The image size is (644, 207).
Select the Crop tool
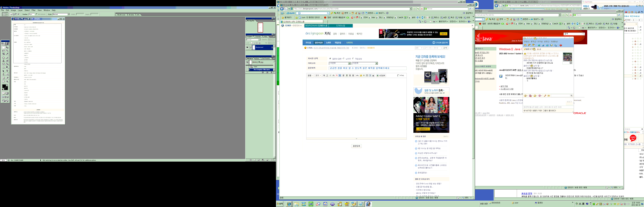(x=3, y=54)
